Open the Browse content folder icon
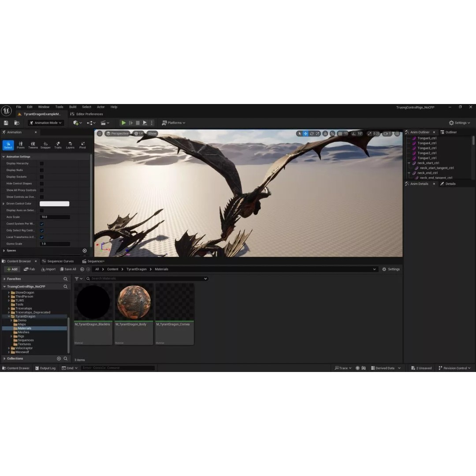The image size is (476, 476). coord(17,123)
